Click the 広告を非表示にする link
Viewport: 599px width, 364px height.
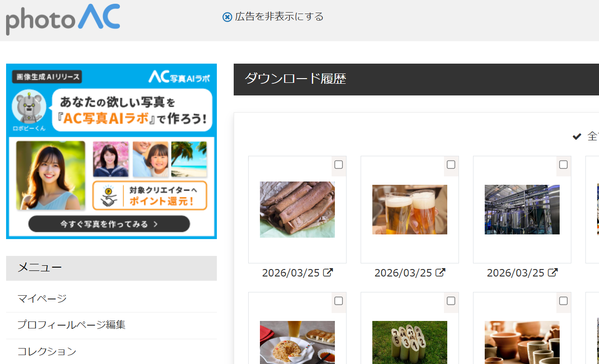coord(279,17)
